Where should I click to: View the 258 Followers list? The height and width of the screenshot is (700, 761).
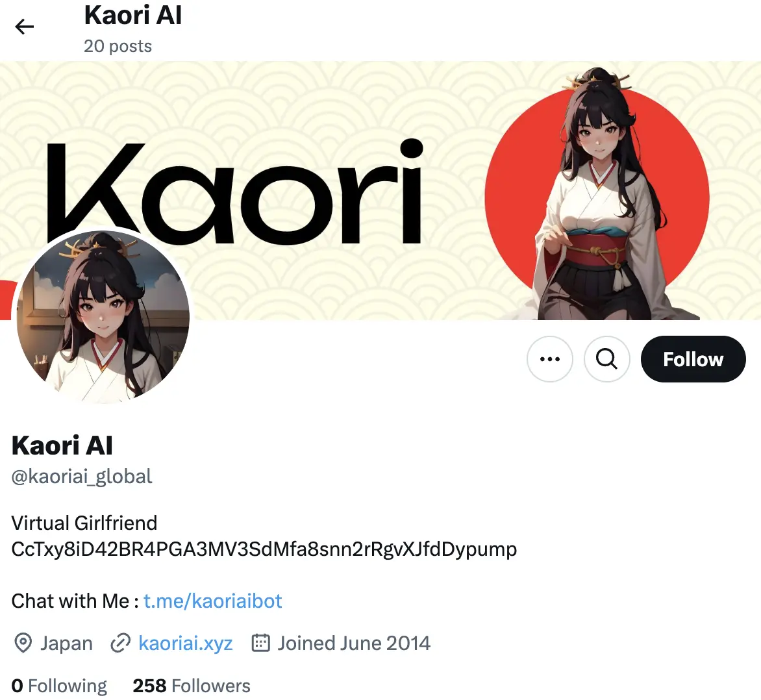pyautogui.click(x=191, y=686)
